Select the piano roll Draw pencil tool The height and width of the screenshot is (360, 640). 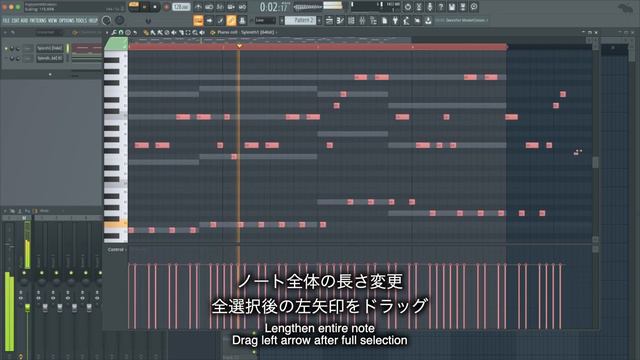pyautogui.click(x=146, y=32)
